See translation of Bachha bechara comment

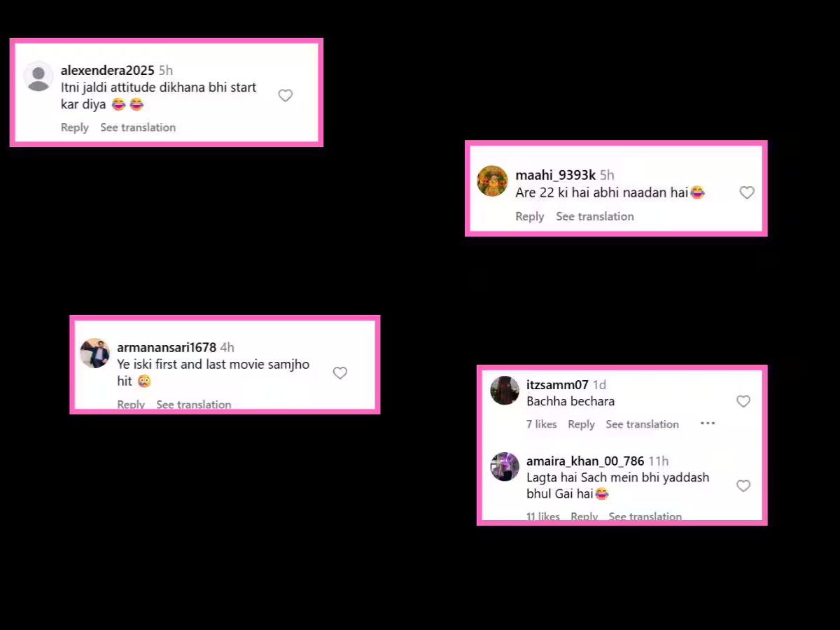coord(642,424)
